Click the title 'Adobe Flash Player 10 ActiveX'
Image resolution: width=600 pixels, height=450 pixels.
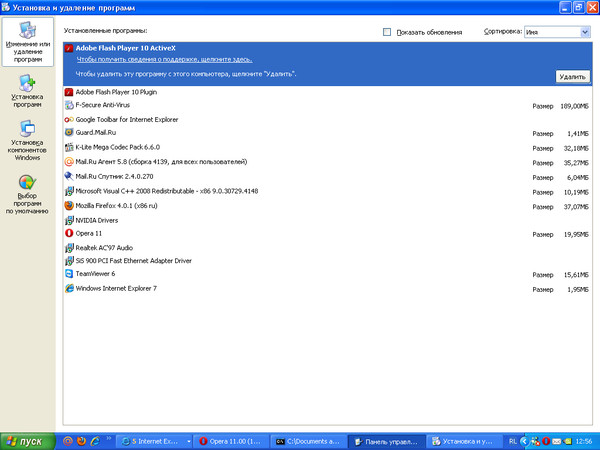pos(126,48)
